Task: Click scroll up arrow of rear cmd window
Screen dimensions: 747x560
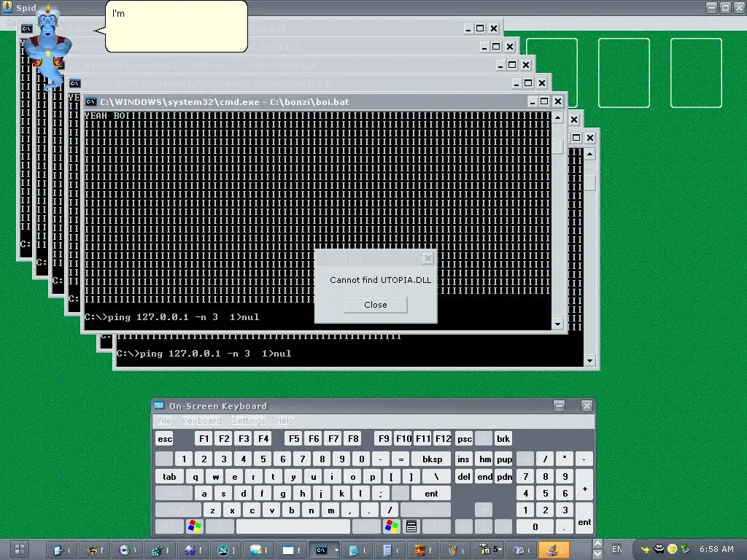Action: tap(589, 154)
